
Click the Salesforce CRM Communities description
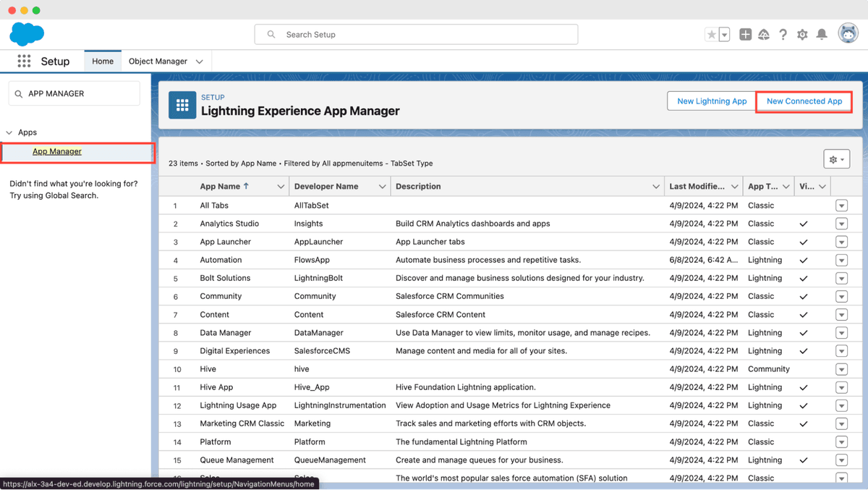(x=450, y=296)
